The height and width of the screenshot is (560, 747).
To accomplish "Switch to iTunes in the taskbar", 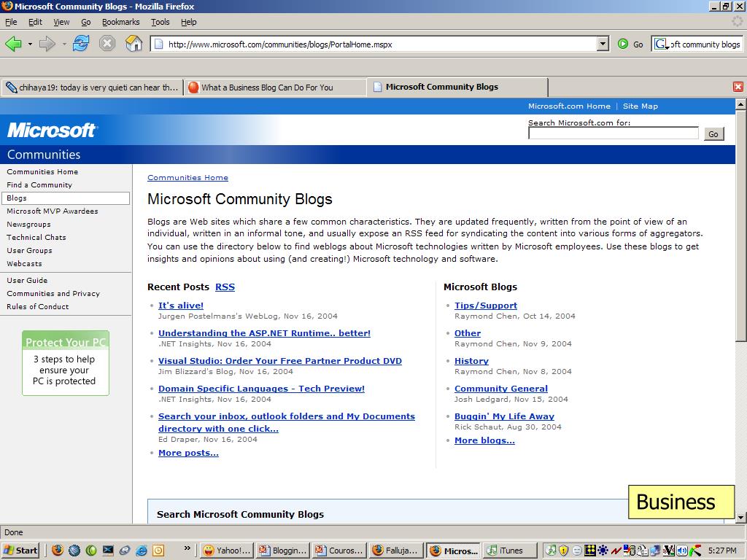I will 509,551.
